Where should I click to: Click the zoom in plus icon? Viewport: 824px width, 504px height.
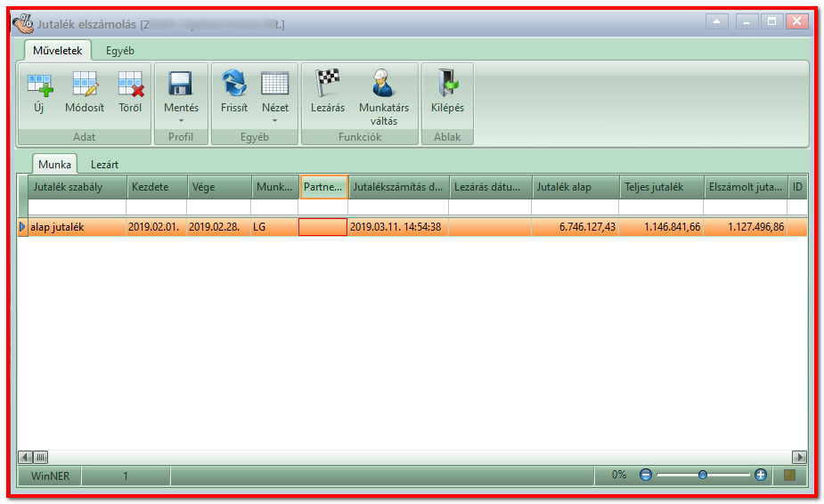click(x=761, y=476)
